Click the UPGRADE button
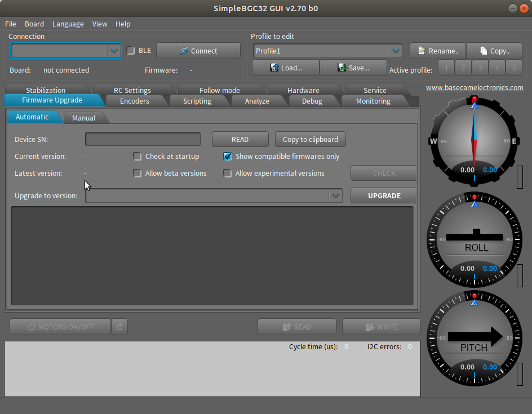532x414 pixels. tap(384, 195)
